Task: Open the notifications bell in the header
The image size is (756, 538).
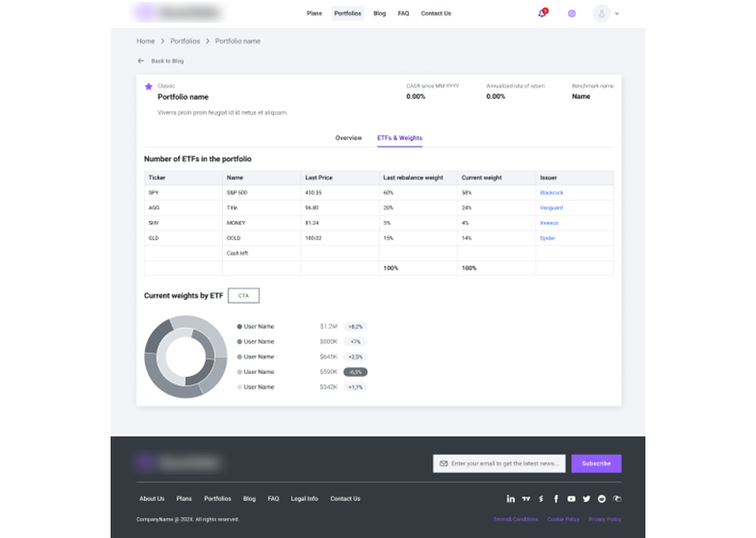Action: point(542,14)
